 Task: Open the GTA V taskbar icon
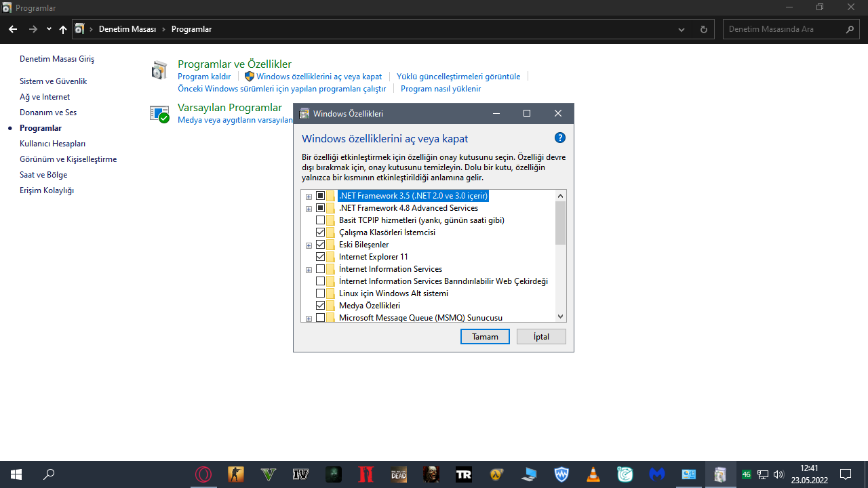(x=269, y=474)
